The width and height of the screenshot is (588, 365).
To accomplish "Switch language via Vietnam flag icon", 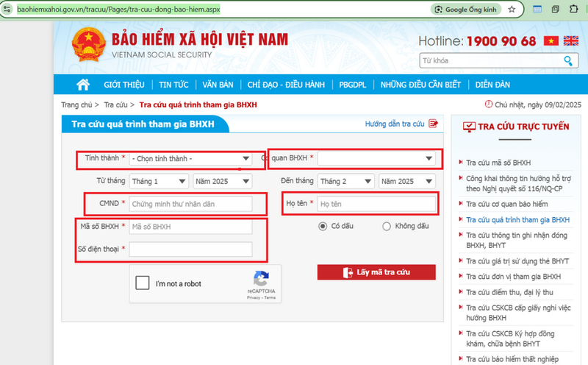I will (551, 40).
